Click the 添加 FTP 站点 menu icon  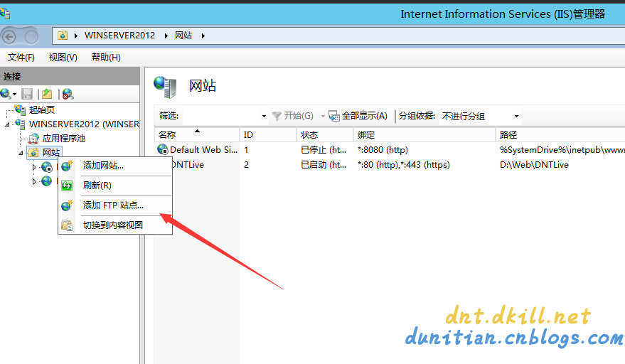pos(67,205)
